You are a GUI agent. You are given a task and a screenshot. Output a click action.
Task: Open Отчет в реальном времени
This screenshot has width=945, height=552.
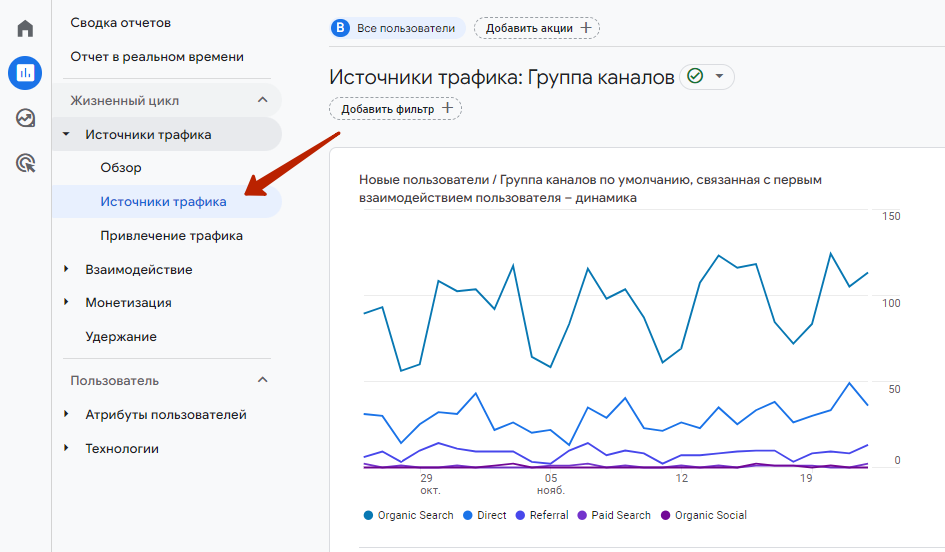click(x=157, y=57)
